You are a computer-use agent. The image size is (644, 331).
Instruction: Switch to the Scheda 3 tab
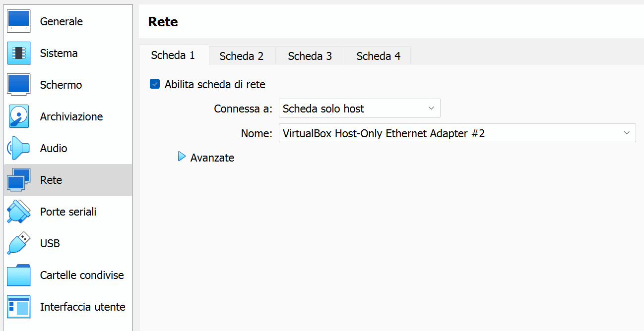pyautogui.click(x=310, y=56)
